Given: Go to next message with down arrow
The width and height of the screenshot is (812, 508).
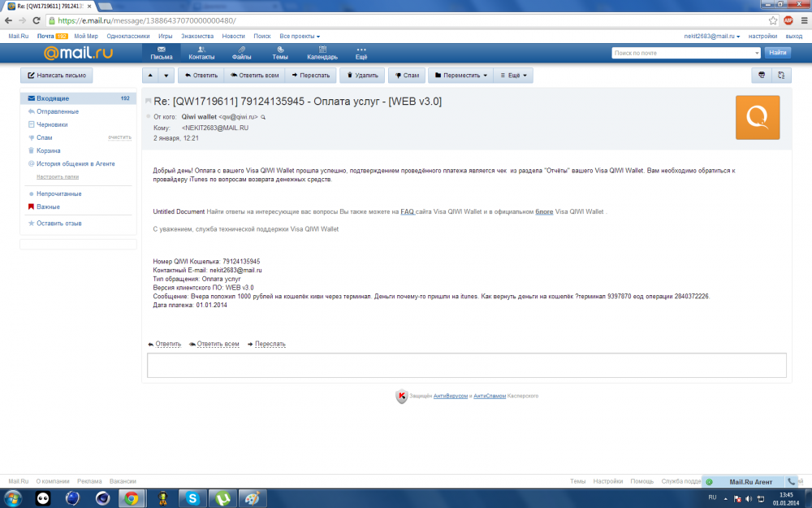Looking at the screenshot, I should [x=166, y=75].
